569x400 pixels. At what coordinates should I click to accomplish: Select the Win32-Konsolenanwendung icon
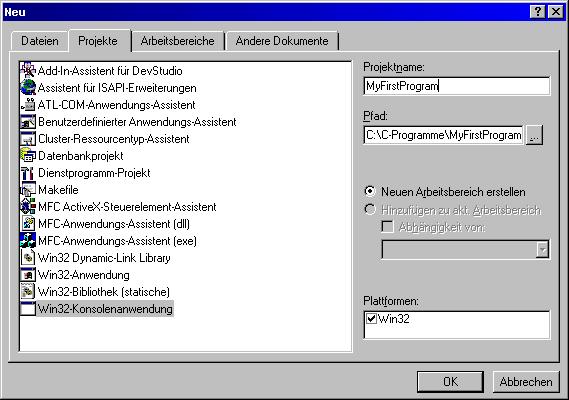28,309
